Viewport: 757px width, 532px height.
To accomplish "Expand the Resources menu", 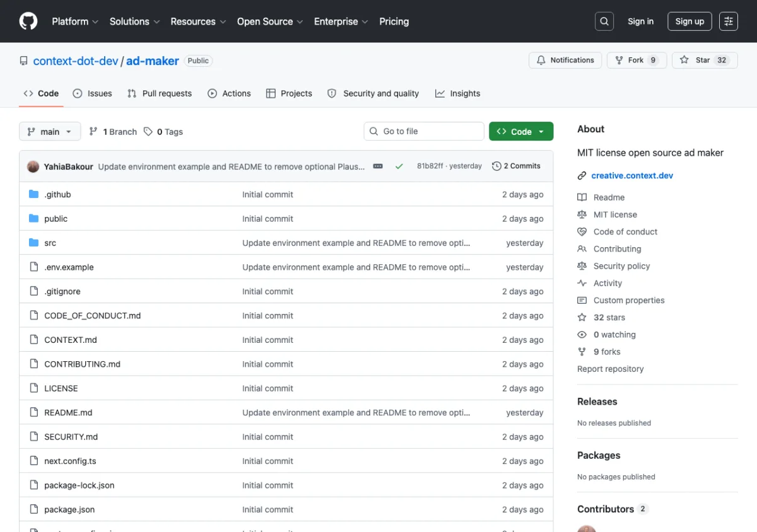I will [x=198, y=21].
